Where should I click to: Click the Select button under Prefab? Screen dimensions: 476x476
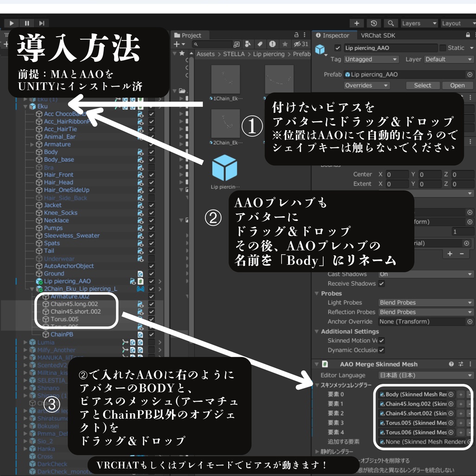pos(423,86)
